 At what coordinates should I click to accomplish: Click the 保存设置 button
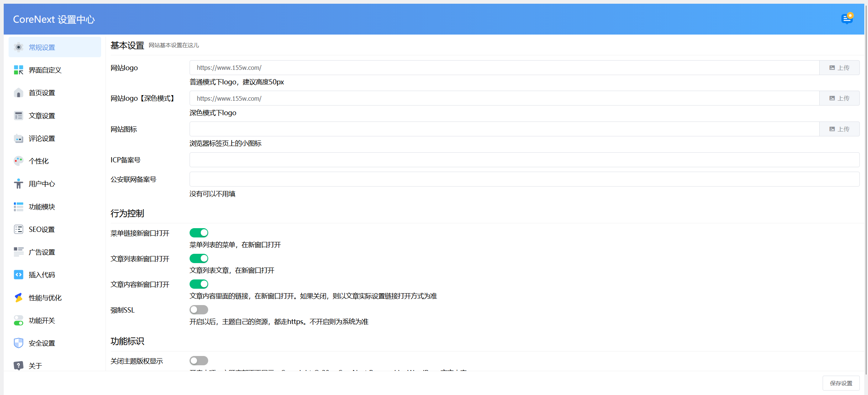click(x=841, y=382)
